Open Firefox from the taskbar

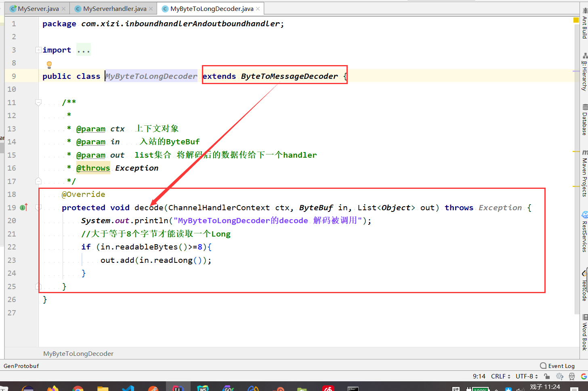[x=53, y=389]
